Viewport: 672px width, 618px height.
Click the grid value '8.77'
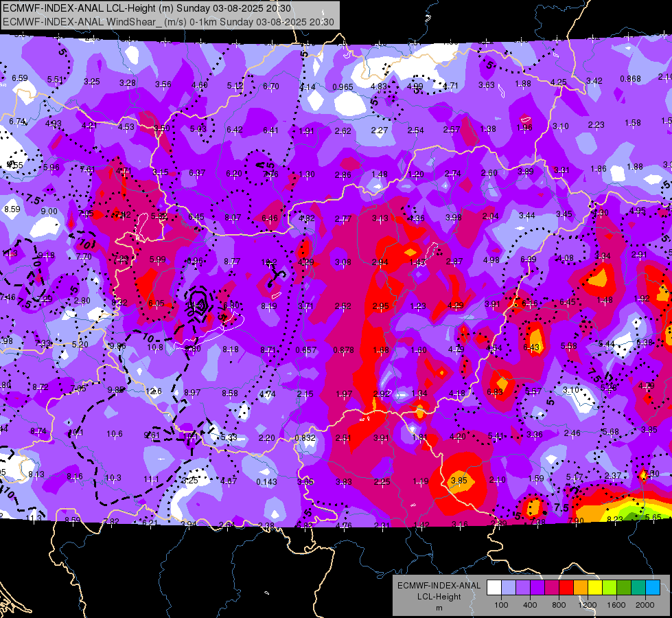(x=232, y=261)
